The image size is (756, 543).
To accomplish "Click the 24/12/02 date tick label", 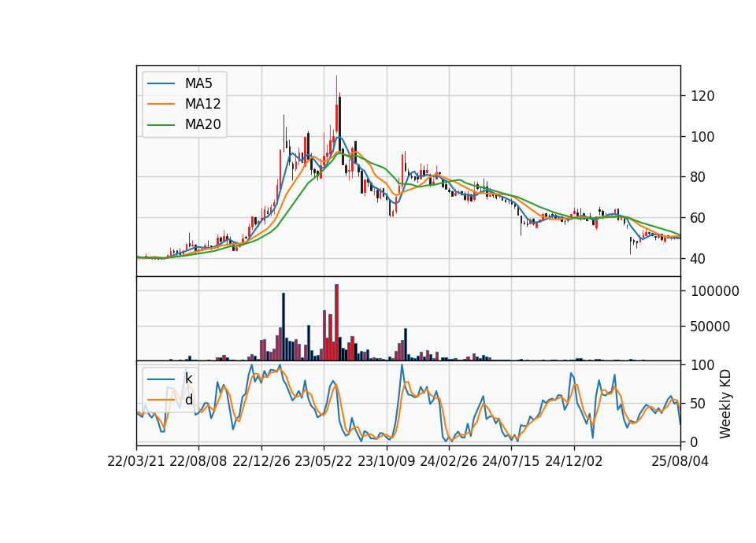I will pyautogui.click(x=574, y=462).
